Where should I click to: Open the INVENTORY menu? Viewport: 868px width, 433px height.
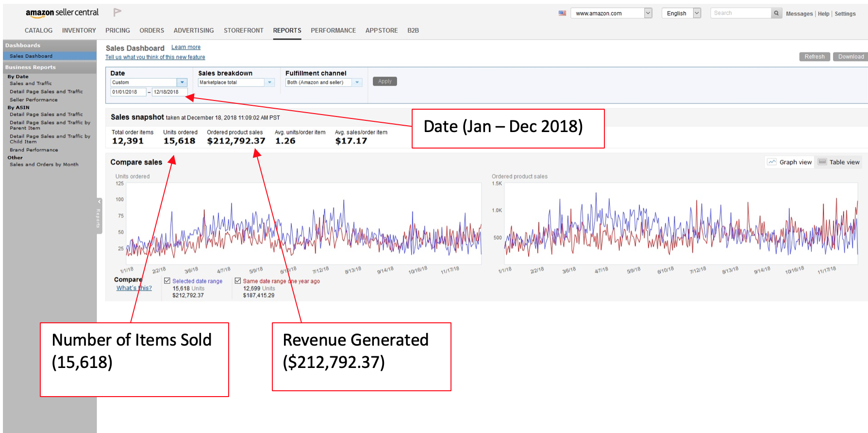79,30
